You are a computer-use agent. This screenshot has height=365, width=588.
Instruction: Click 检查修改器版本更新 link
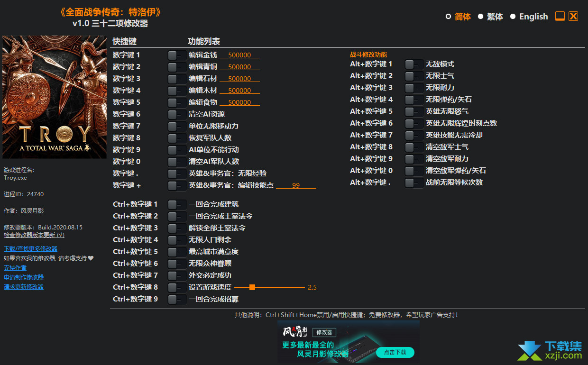pyautogui.click(x=34, y=235)
